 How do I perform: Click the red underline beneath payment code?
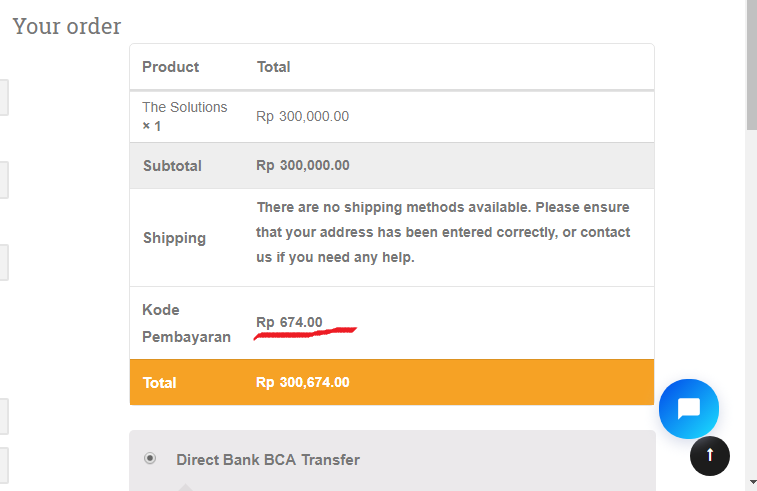(305, 332)
